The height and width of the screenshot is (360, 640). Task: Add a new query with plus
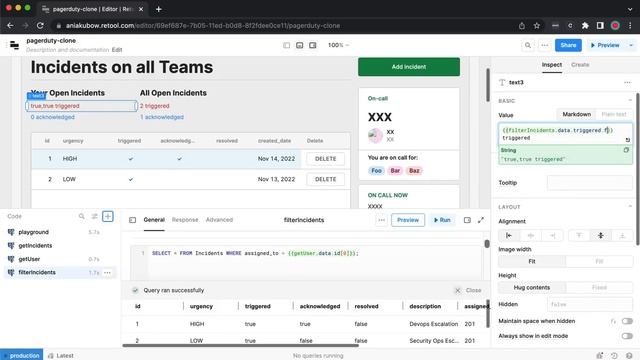[x=108, y=216]
